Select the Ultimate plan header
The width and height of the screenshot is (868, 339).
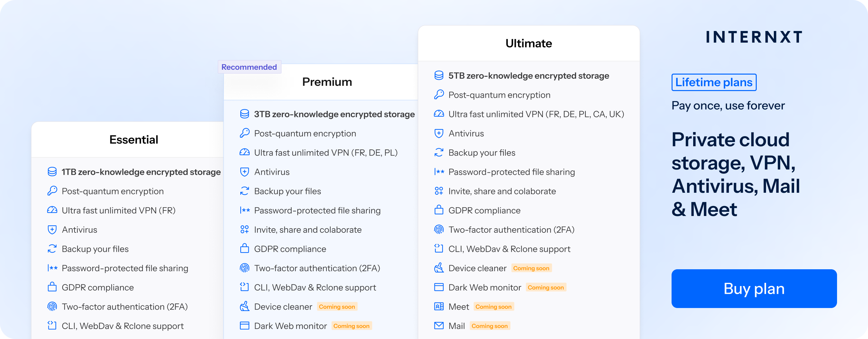[528, 43]
